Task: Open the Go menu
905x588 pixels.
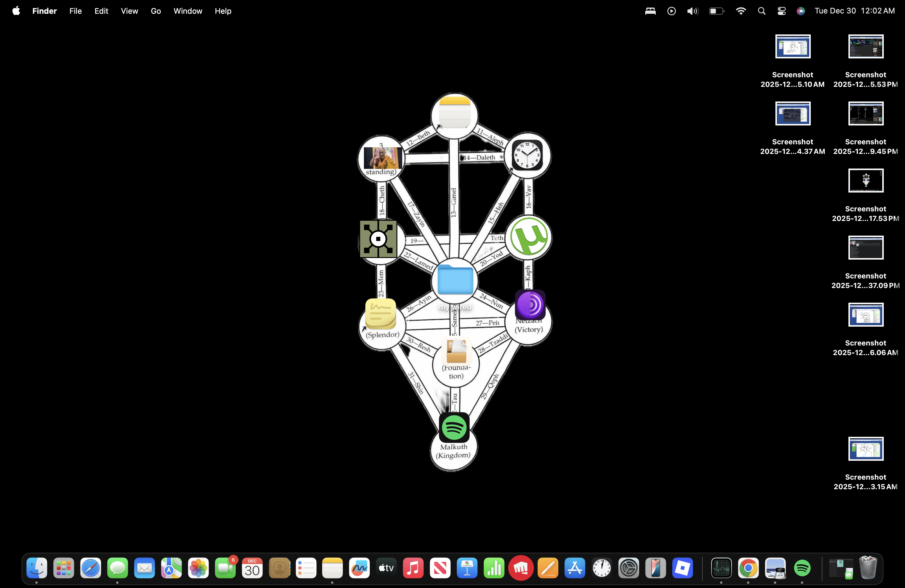Action: (156, 11)
